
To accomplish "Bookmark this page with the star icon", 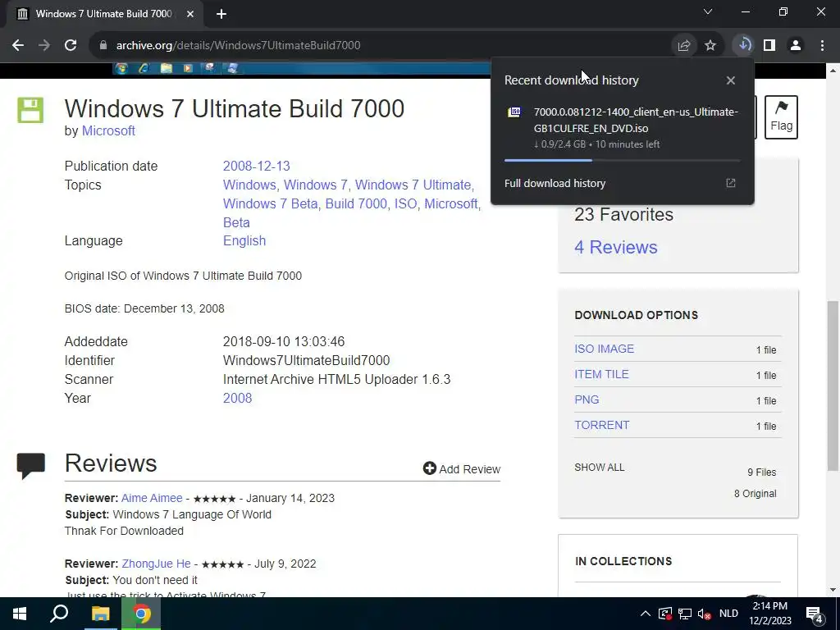I will click(710, 46).
